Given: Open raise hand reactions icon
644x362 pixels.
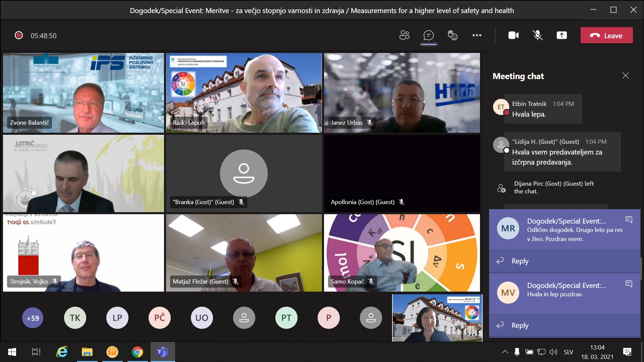Looking at the screenshot, I should [452, 35].
